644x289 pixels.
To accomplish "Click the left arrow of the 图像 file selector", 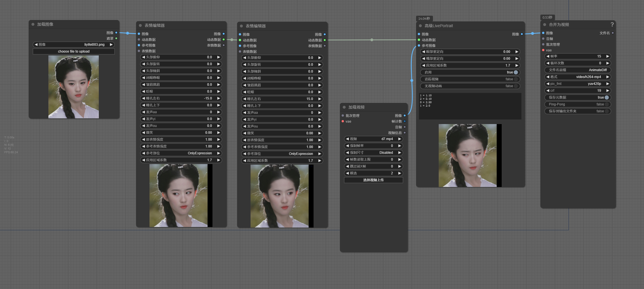I will 36,45.
